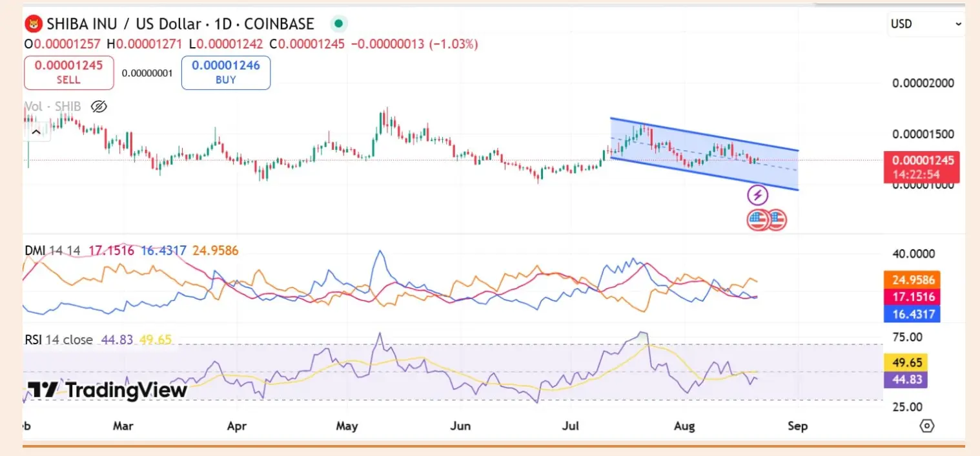Viewport: 980px width, 456px height.
Task: Click the yellow RSI value tag 49.65
Action: [906, 364]
